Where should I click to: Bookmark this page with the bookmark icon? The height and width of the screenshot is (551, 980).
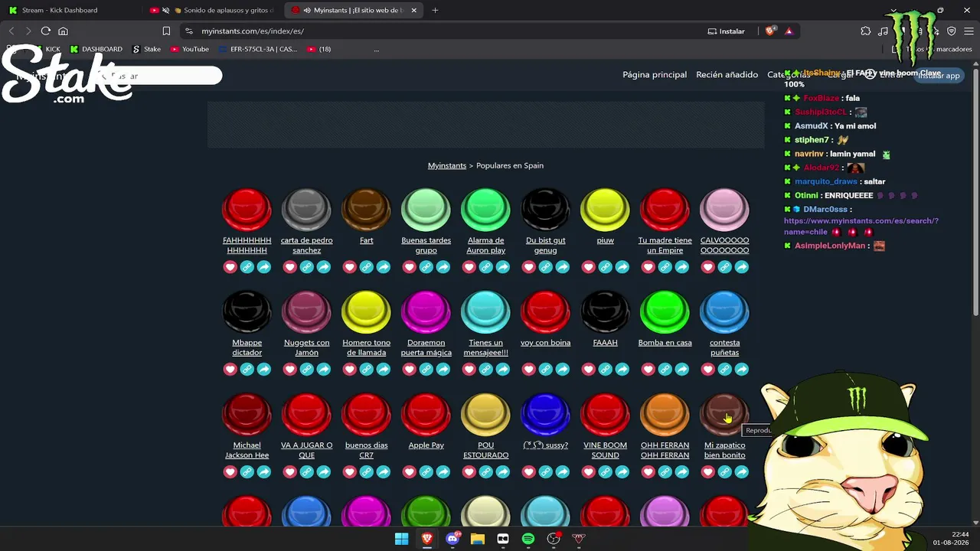click(166, 31)
